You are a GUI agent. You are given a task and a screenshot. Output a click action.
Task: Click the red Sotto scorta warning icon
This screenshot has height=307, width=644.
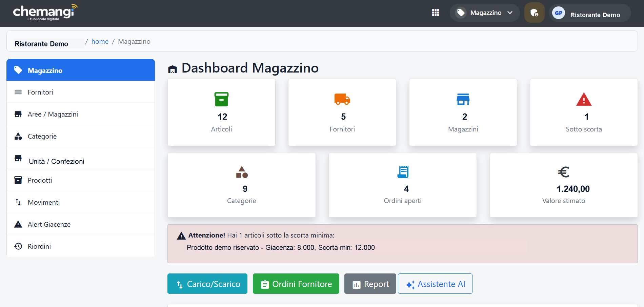[x=584, y=99]
